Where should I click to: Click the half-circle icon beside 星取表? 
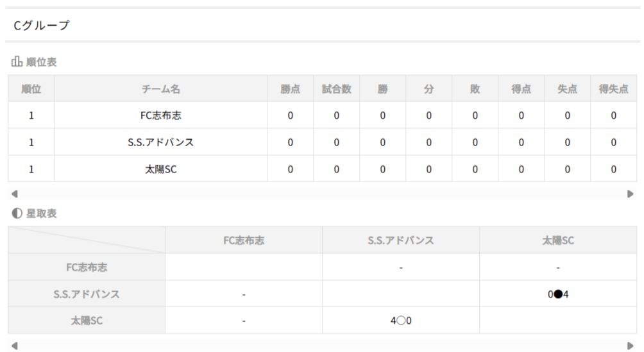pyautogui.click(x=17, y=214)
